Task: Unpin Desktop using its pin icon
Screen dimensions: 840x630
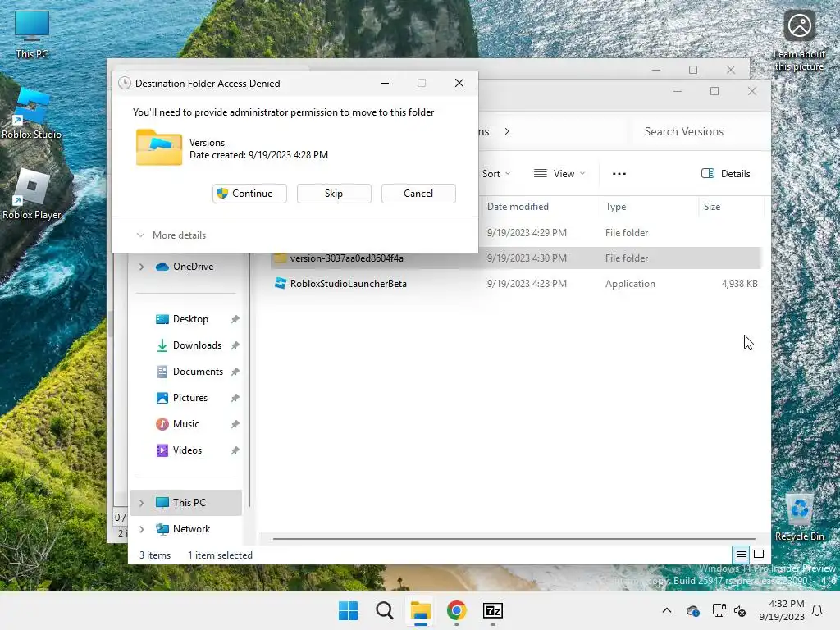Action: (x=235, y=319)
